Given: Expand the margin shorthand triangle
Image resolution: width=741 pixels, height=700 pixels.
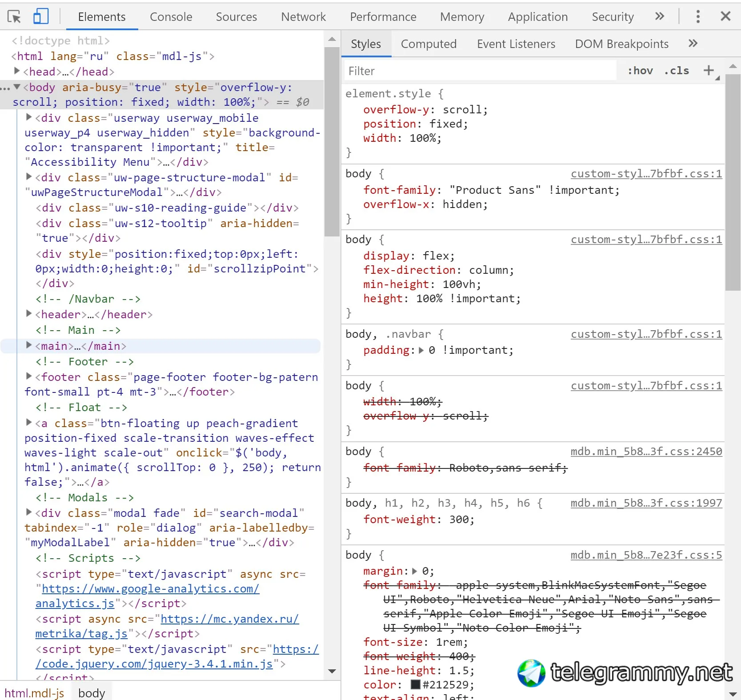Looking at the screenshot, I should click(x=414, y=571).
